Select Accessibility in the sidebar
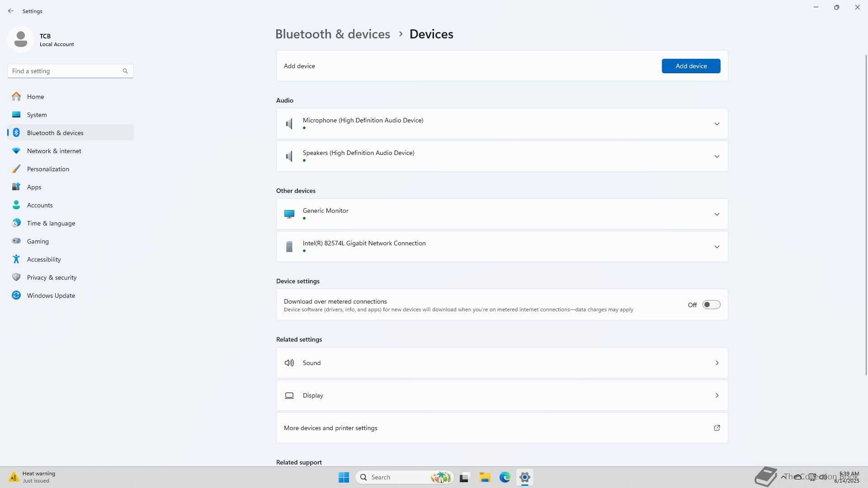The image size is (868, 488). coord(43,259)
